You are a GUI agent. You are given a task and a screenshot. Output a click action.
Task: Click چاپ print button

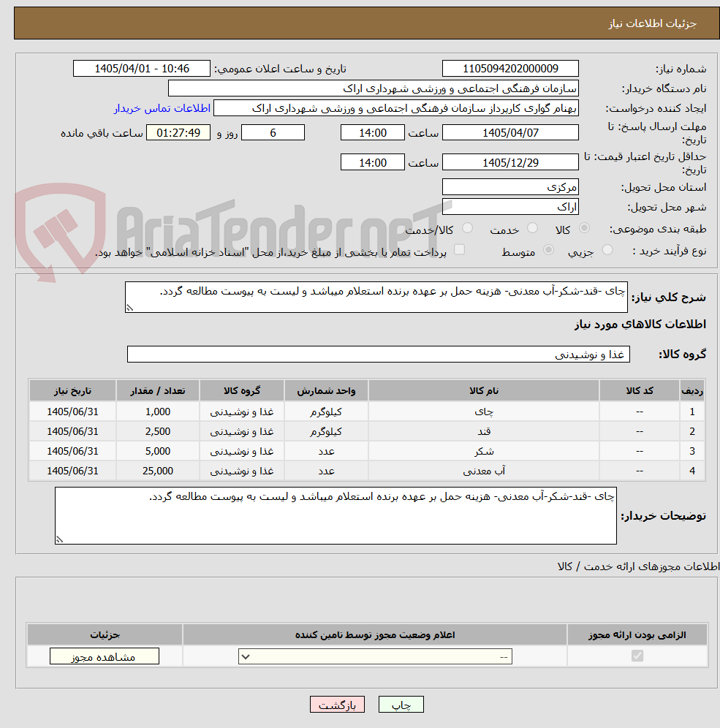pos(401,705)
